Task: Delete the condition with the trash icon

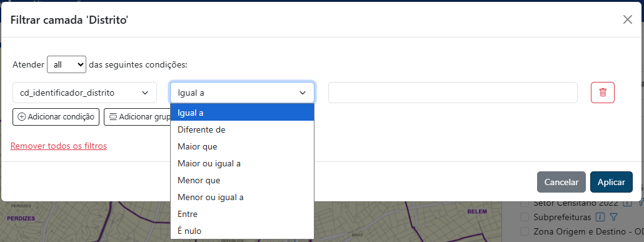Action: click(603, 93)
